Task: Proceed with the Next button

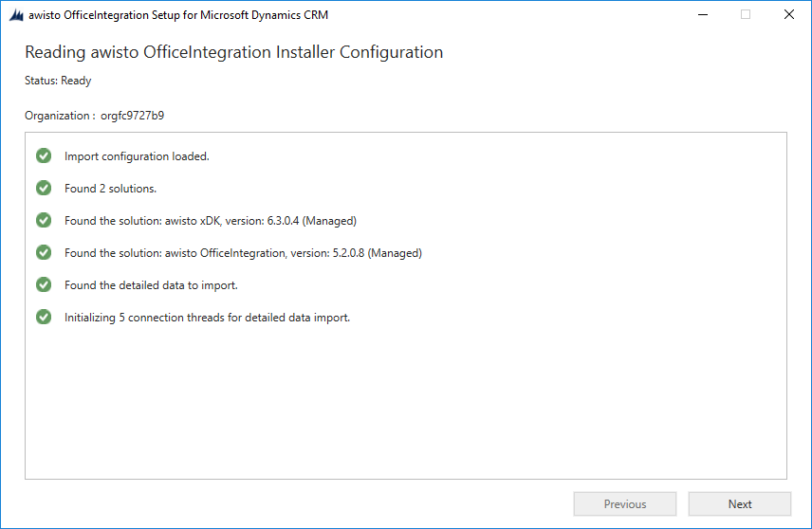Action: coord(740,503)
